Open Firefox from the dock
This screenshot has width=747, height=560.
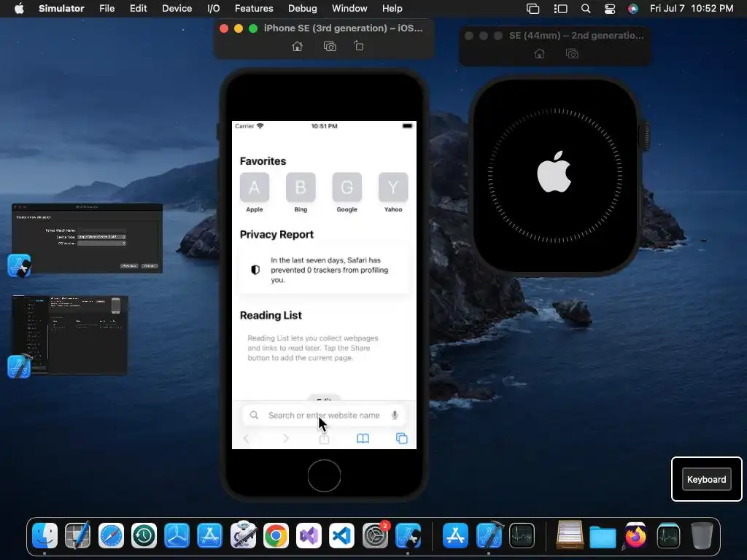tap(635, 536)
